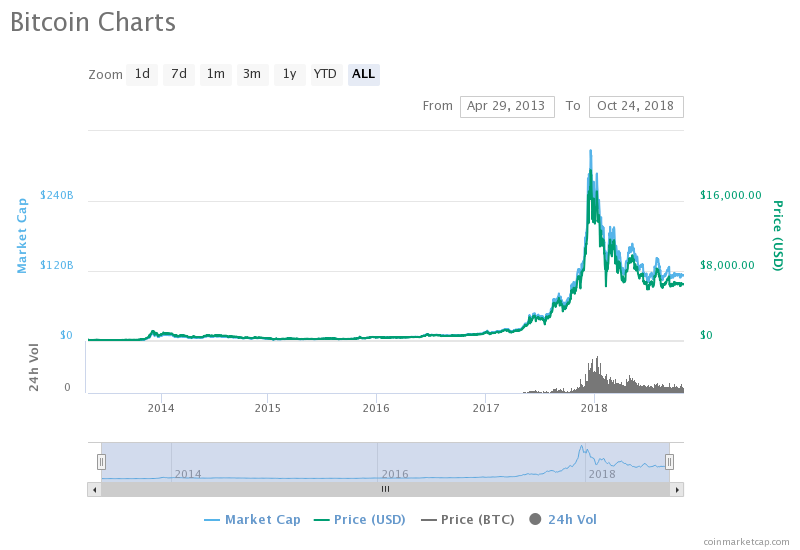Select the 7d zoom range
The width and height of the screenshot is (800, 550).
pyautogui.click(x=179, y=74)
